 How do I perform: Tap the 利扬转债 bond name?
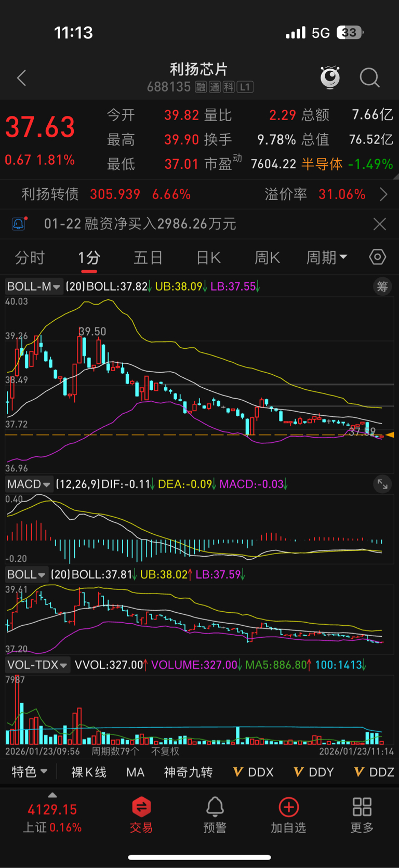(x=50, y=194)
